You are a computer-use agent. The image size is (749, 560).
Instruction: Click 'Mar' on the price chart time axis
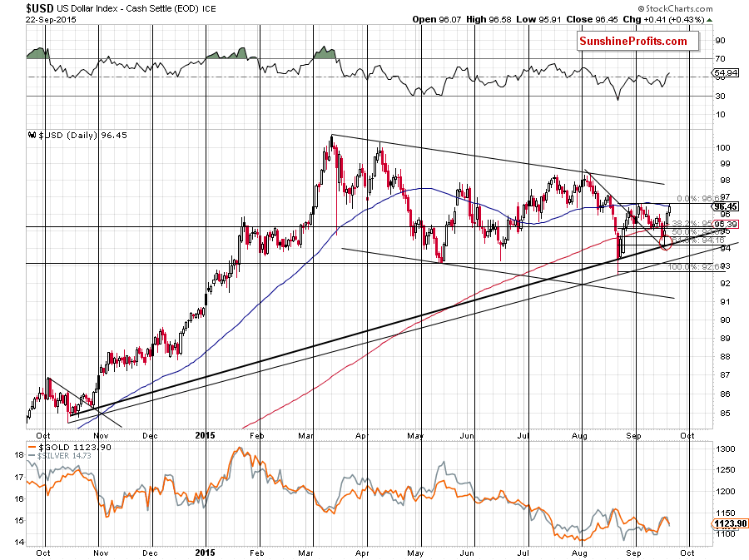coord(305,436)
